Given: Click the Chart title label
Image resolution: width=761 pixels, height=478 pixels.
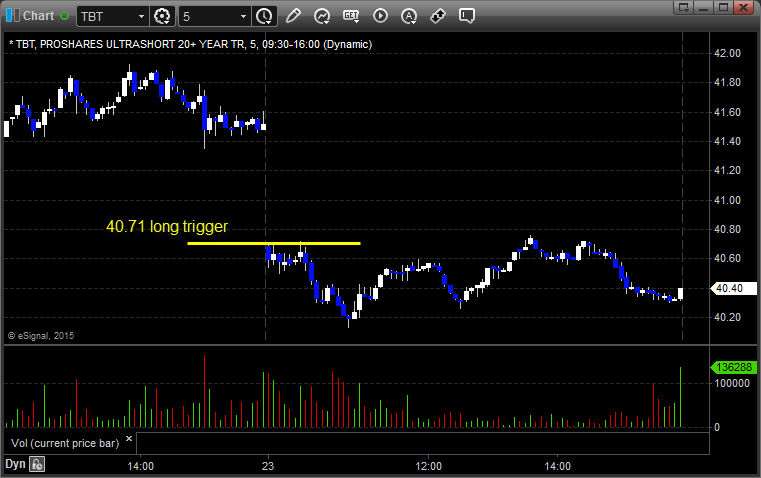Looking at the screenshot, I should 38,16.
